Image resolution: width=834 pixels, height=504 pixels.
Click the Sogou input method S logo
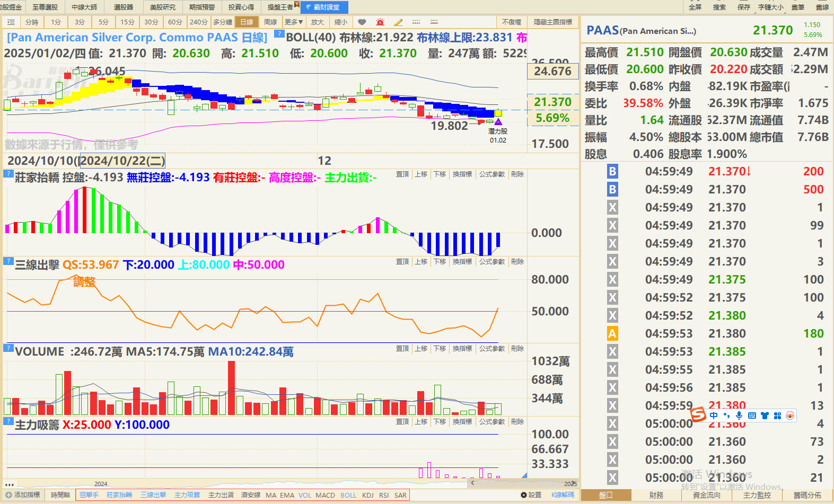[x=699, y=415]
